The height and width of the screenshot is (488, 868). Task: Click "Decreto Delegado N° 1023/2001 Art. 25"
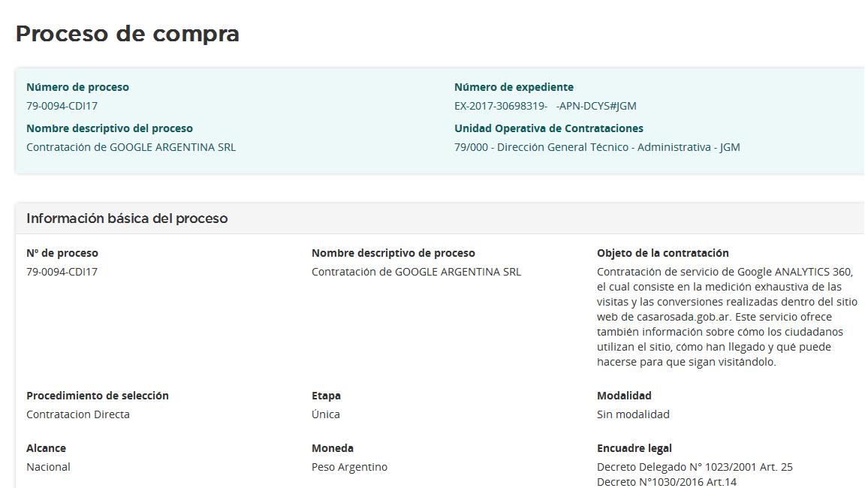click(x=695, y=467)
